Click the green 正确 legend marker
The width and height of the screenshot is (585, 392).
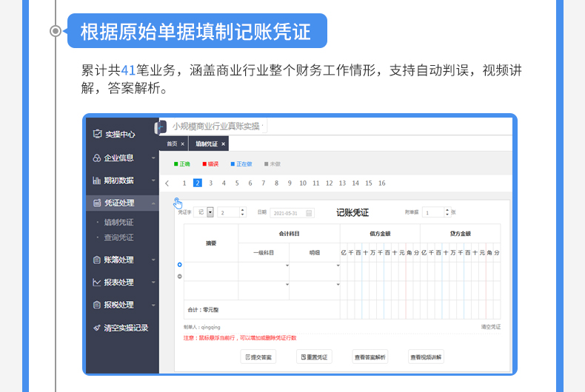(x=176, y=164)
